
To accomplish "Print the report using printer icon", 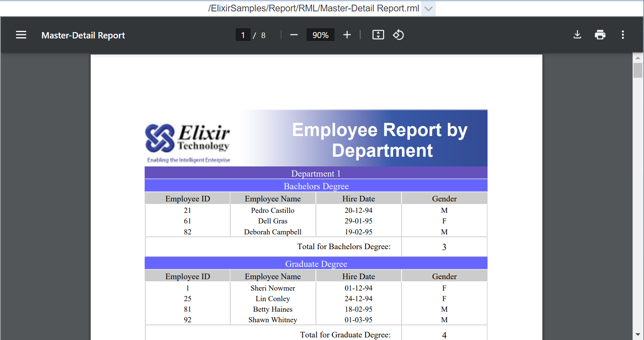I will (600, 35).
